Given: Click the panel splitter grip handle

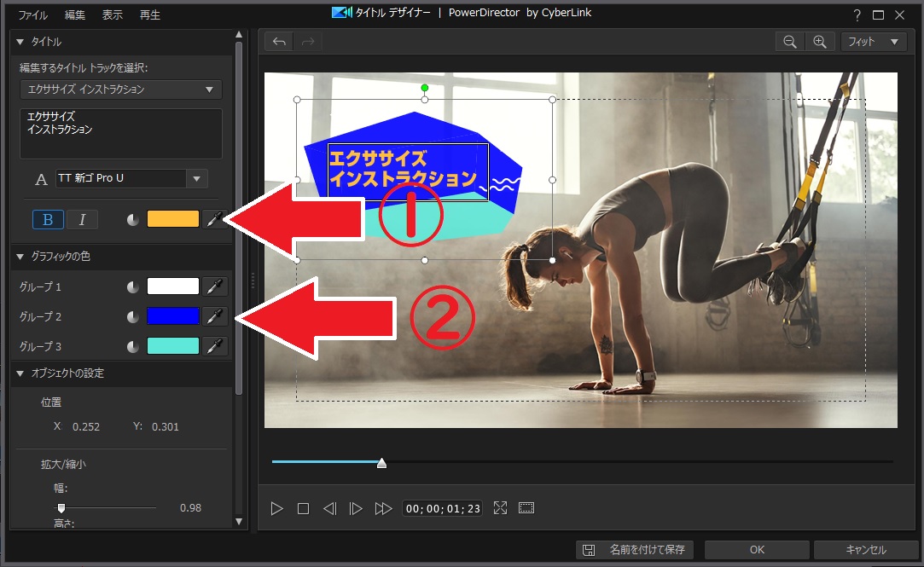Looking at the screenshot, I should point(253,280).
